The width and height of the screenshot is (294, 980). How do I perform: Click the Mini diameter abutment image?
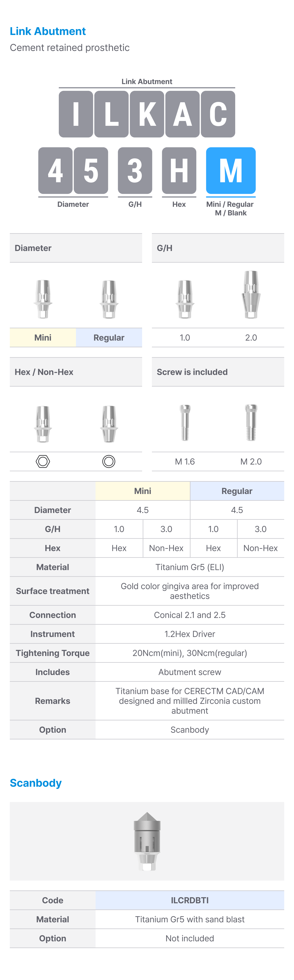tap(43, 299)
